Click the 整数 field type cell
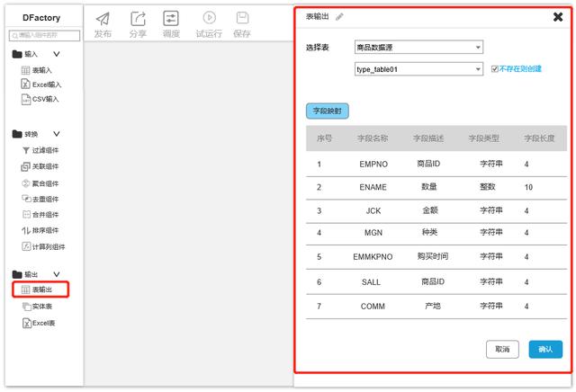Screen dimensions: 576x392 [488, 187]
